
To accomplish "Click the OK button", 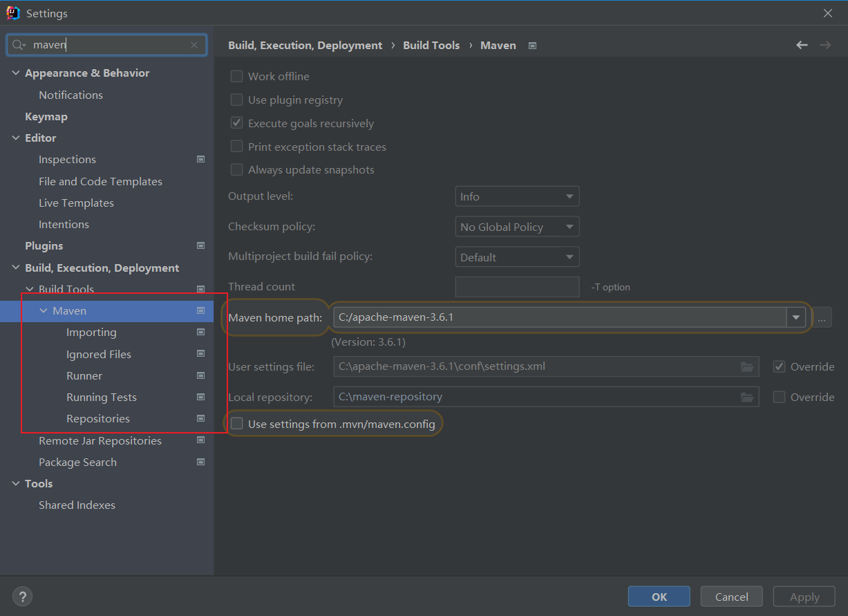I will pos(659,597).
